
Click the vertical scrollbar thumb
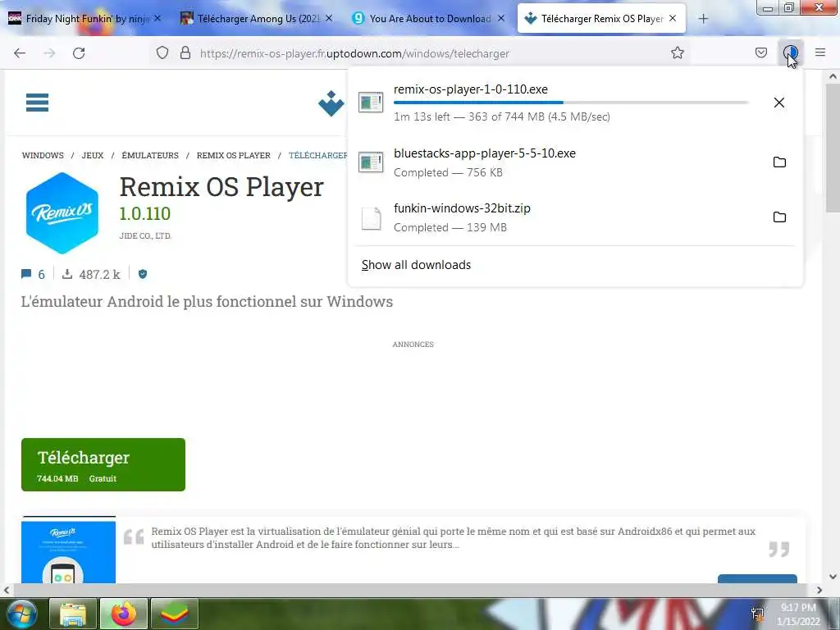tap(833, 148)
